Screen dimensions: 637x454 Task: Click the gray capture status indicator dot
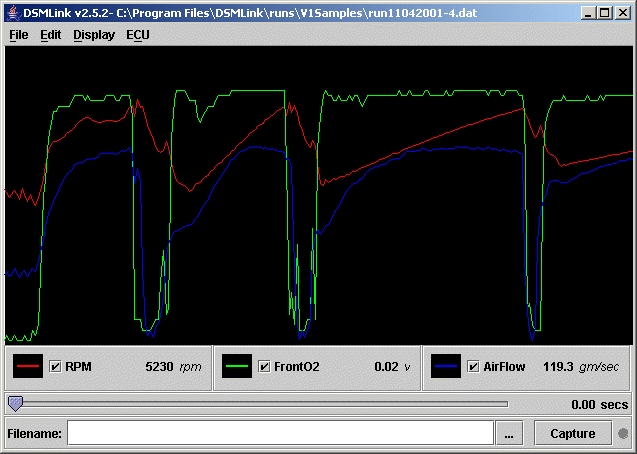(x=623, y=434)
